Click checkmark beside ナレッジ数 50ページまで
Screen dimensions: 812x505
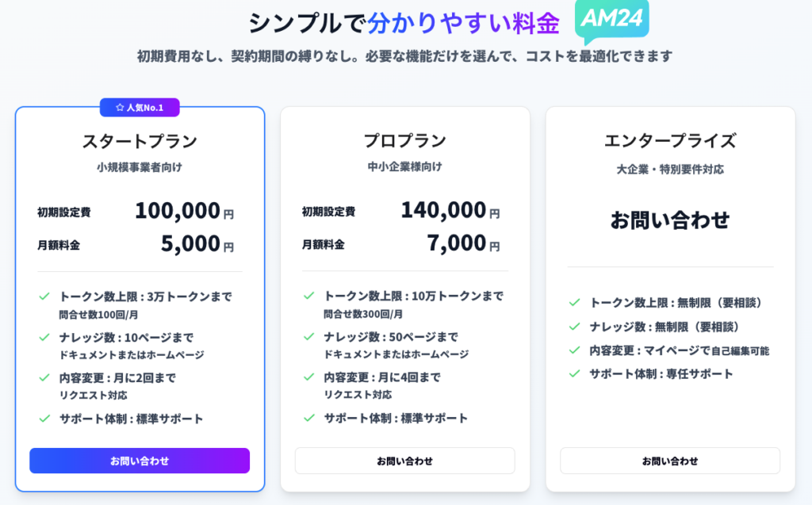(309, 337)
